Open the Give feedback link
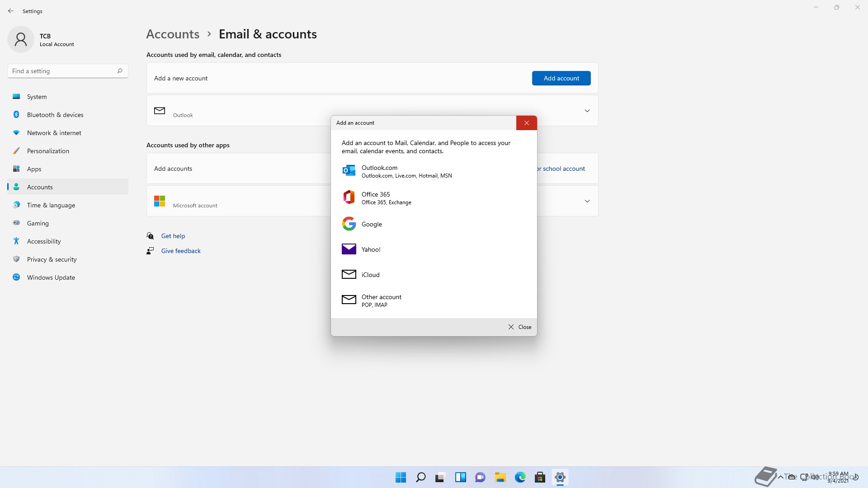This screenshot has width=868, height=488. tap(181, 251)
